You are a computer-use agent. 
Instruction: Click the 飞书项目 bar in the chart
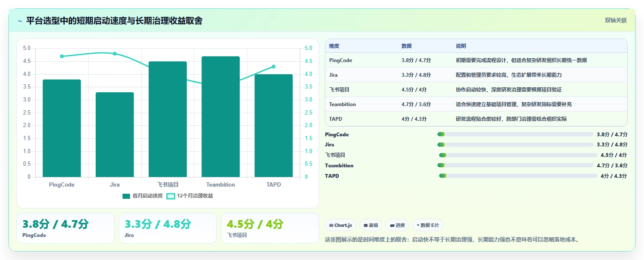[x=168, y=119]
